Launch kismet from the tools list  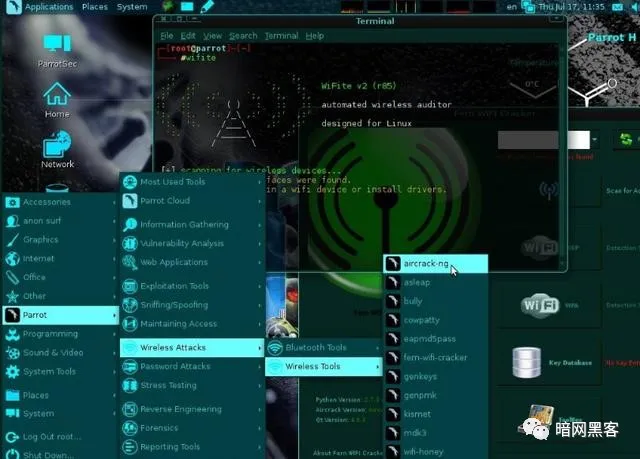(x=436, y=414)
